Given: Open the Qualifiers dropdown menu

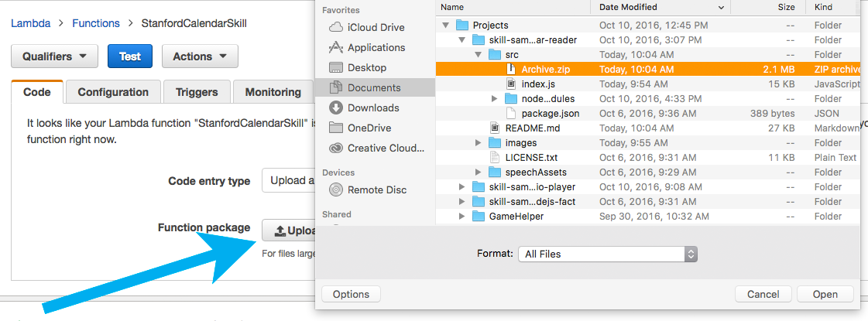Looking at the screenshot, I should coord(54,56).
